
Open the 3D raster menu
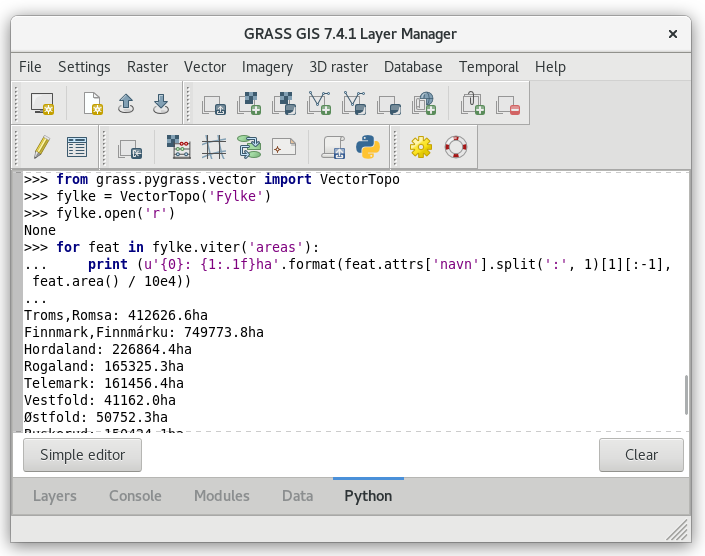pos(339,67)
